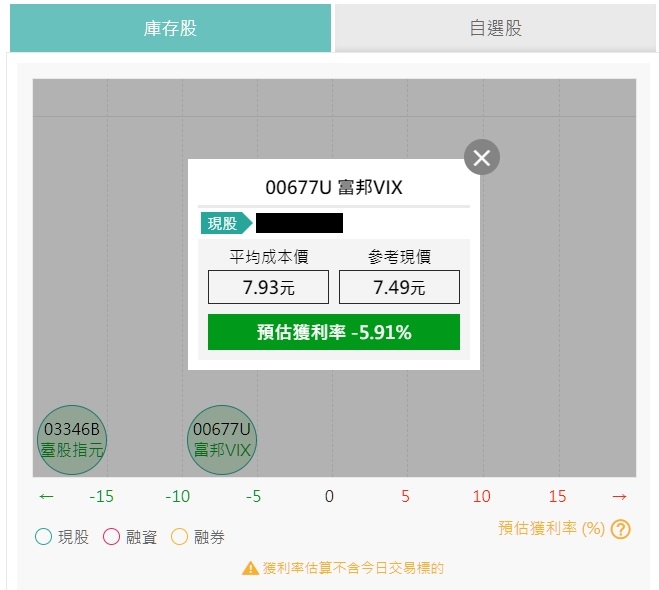Close the 00677U 富邦VIX popup
The width and height of the screenshot is (659, 590).
pos(482,158)
